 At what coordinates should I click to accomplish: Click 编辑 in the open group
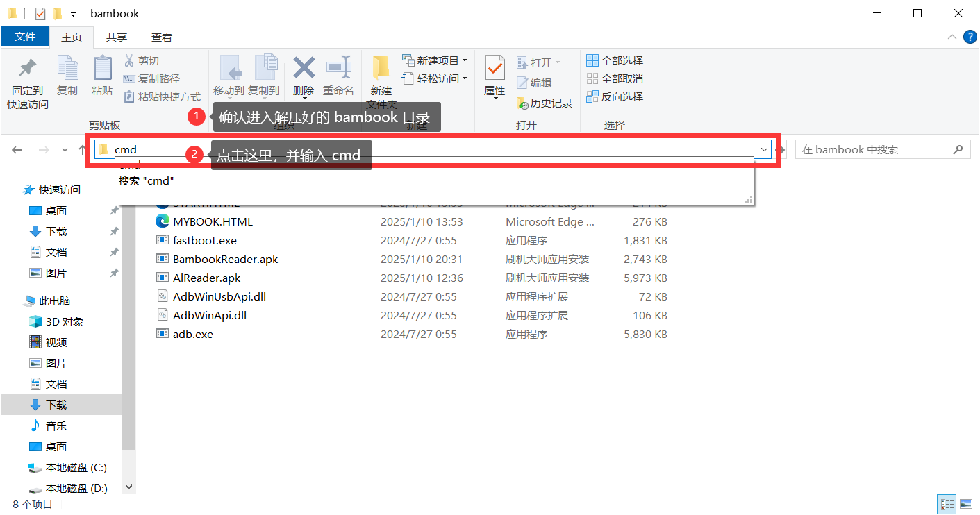tap(534, 83)
